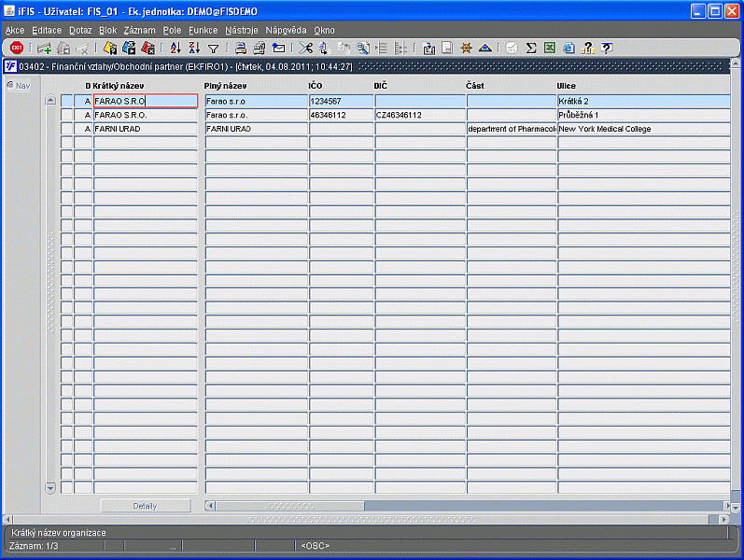Open the Dotaz menu
Image resolution: width=744 pixels, height=560 pixels.
coord(80,31)
